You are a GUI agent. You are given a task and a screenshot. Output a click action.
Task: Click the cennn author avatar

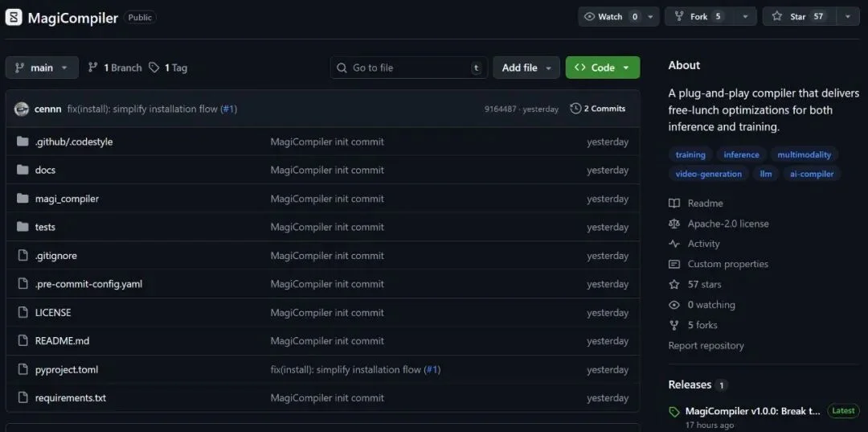coord(22,109)
